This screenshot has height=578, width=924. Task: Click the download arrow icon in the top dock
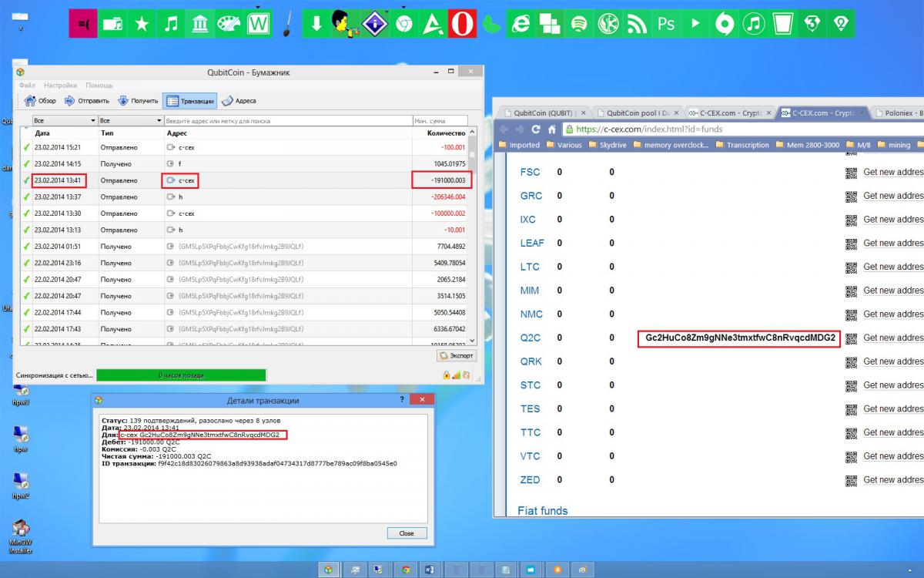click(x=316, y=24)
